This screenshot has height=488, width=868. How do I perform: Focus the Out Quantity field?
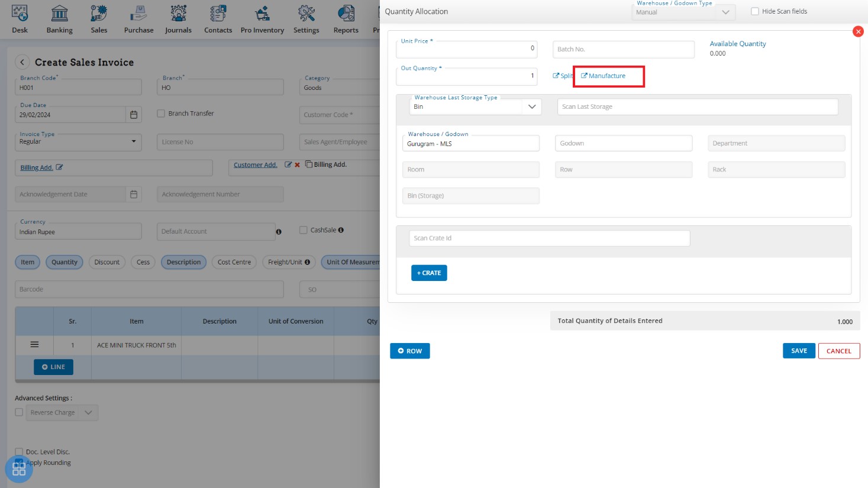pyautogui.click(x=466, y=76)
